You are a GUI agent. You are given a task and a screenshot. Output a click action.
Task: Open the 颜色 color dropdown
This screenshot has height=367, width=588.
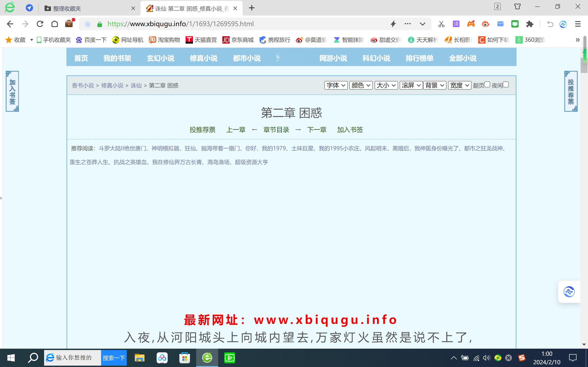(361, 85)
